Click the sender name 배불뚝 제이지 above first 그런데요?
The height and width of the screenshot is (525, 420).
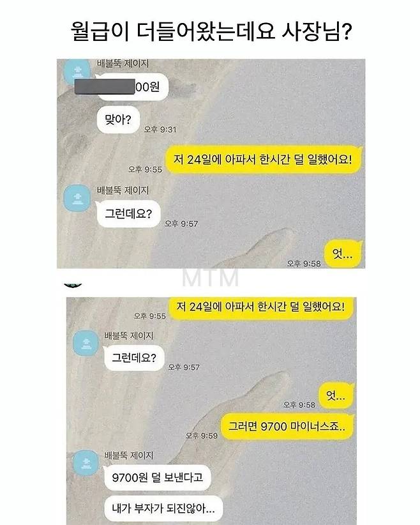[123, 190]
